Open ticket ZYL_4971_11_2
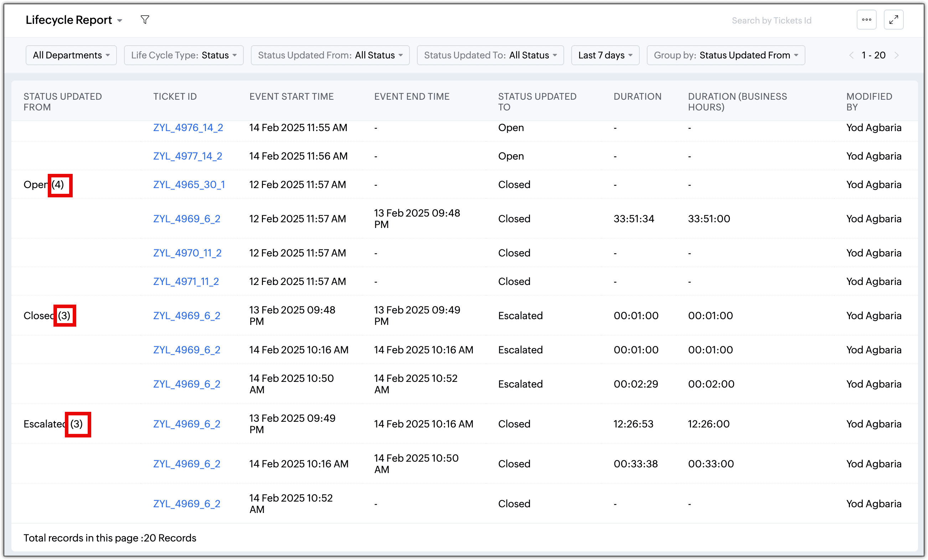This screenshot has width=928, height=560. coord(186,281)
